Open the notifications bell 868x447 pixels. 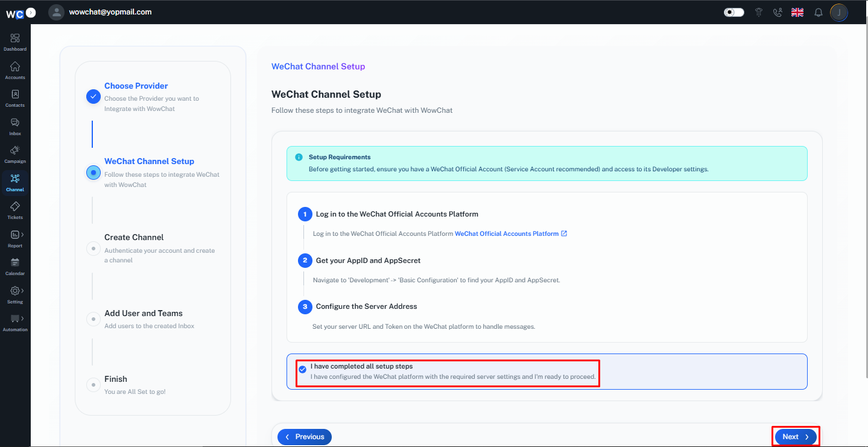tap(819, 12)
